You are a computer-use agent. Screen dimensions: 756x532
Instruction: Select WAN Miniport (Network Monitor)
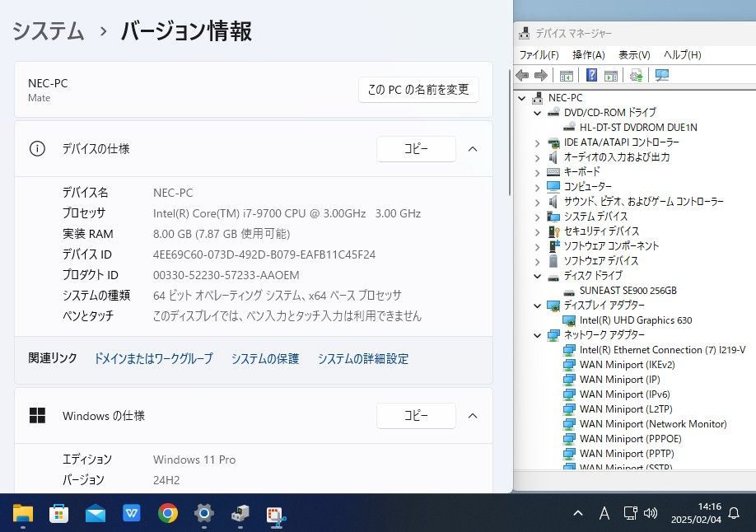[x=653, y=424]
